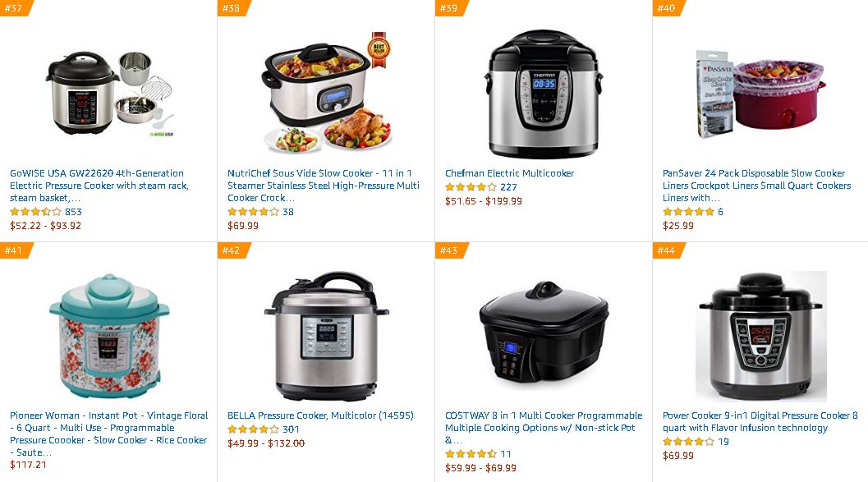Open PanSaver 24 Pack Slow Cooker Liners listing

click(x=757, y=186)
